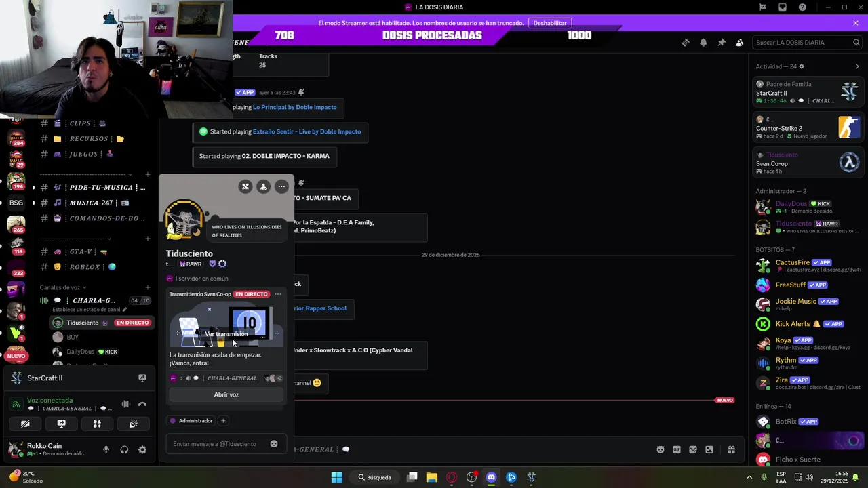This screenshot has width=868, height=488.
Task: Open link Lo Principal by Doble Impacto
Action: pos(294,107)
